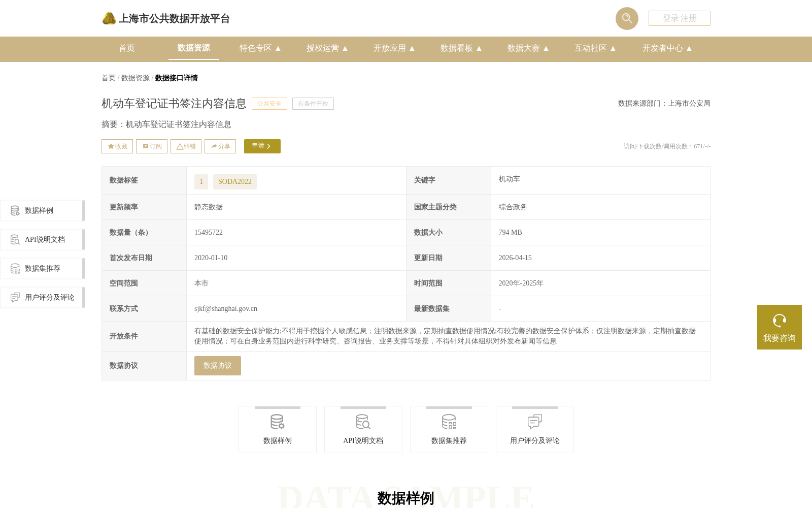Click 首页 breadcrumb link
This screenshot has height=508, width=812.
pyautogui.click(x=109, y=78)
